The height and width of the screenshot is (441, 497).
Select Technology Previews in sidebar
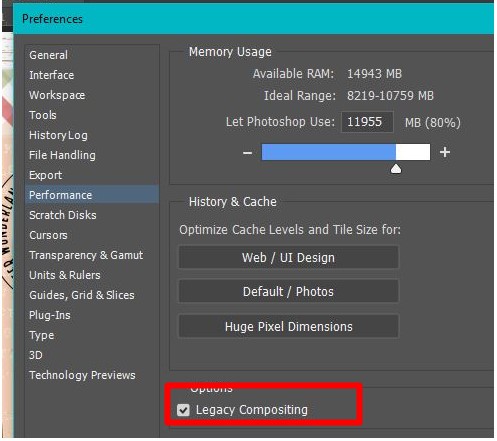pos(82,375)
